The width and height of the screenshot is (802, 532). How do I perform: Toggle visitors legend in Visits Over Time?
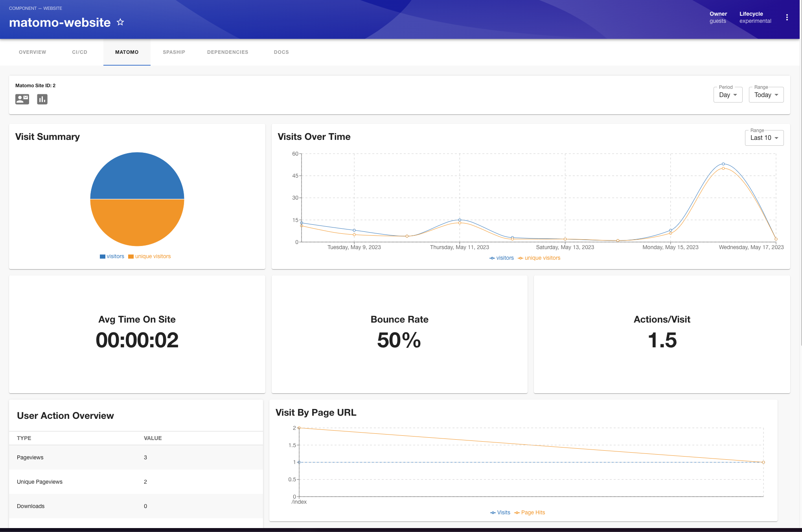pyautogui.click(x=502, y=258)
